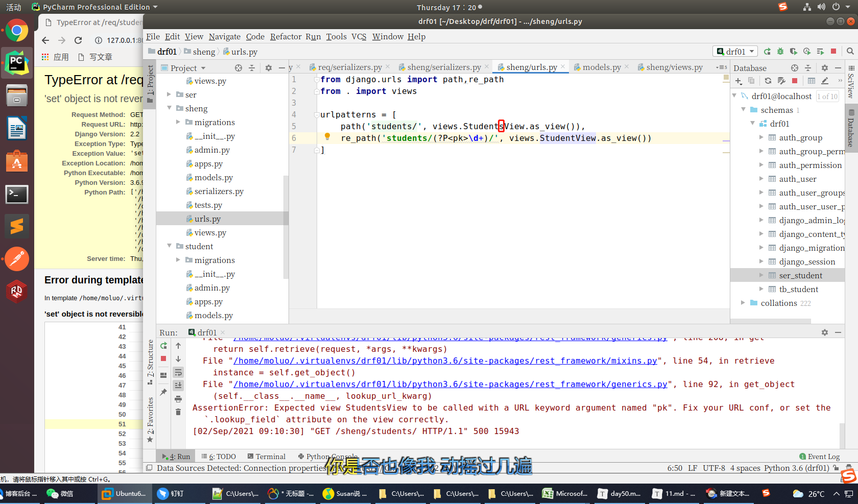Show the quick-fix lightbulb on line 6
The image size is (858, 504).
[327, 137]
